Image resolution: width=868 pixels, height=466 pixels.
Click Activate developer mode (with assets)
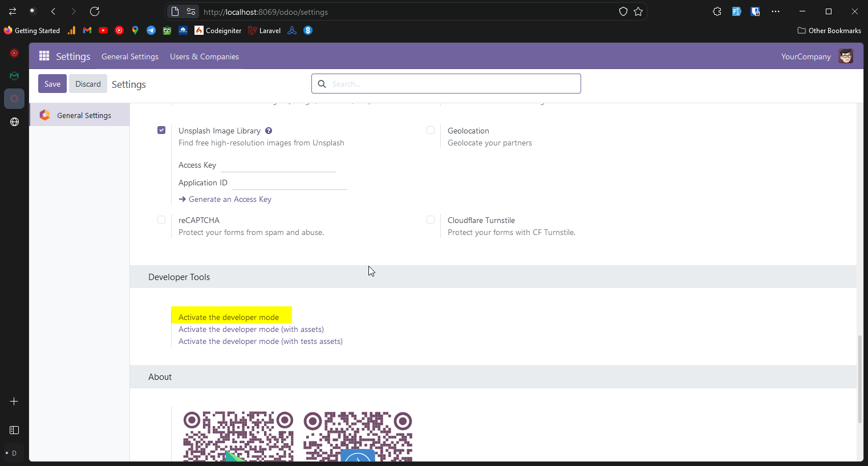point(251,329)
